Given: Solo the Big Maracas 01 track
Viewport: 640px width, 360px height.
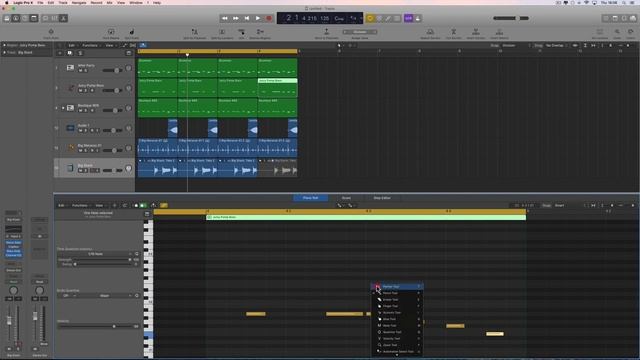Looking at the screenshot, I should pos(85,151).
